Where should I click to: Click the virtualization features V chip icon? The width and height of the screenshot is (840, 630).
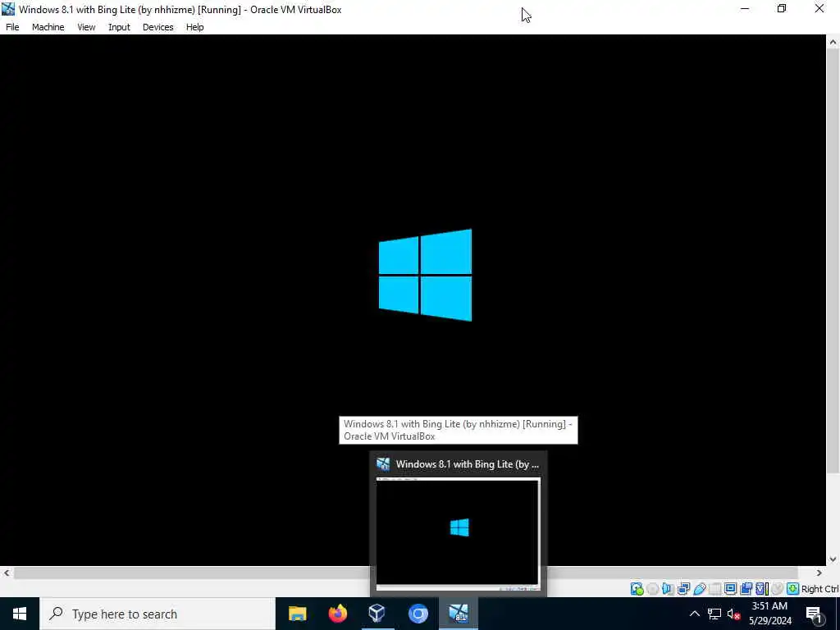[x=761, y=589]
